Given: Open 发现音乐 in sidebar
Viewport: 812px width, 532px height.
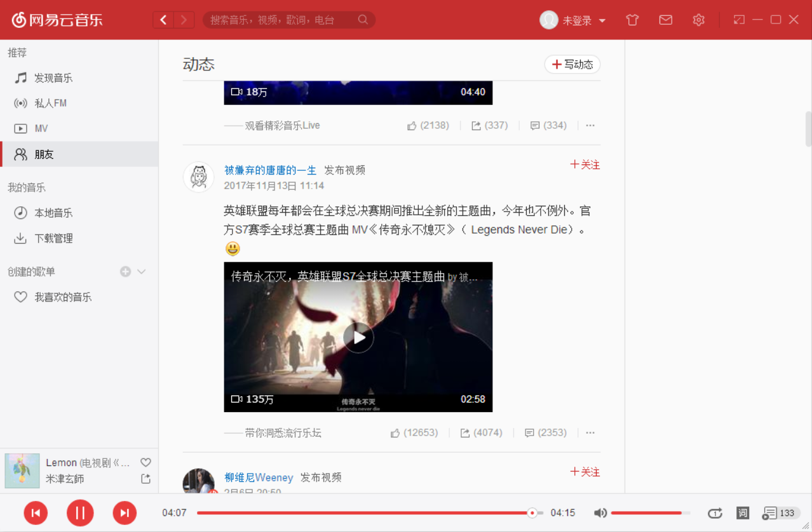Looking at the screenshot, I should tap(79, 78).
